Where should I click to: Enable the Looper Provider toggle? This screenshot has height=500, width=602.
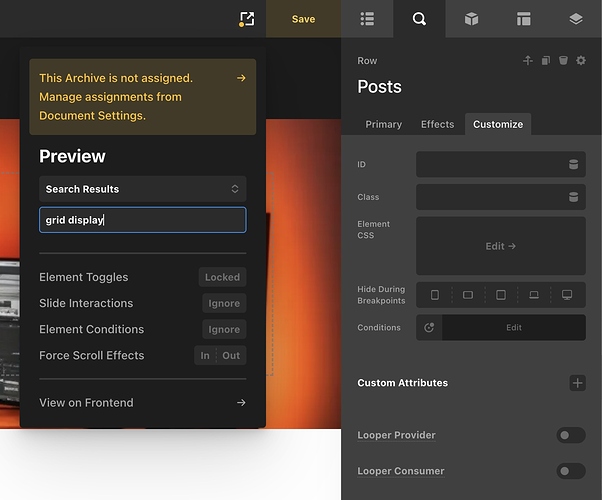click(x=571, y=435)
